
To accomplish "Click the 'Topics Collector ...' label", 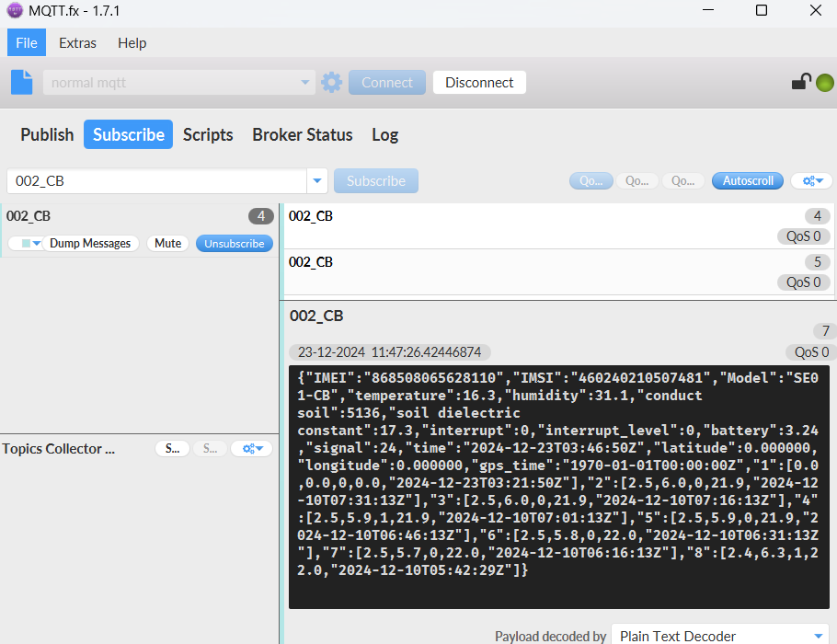I will (59, 449).
